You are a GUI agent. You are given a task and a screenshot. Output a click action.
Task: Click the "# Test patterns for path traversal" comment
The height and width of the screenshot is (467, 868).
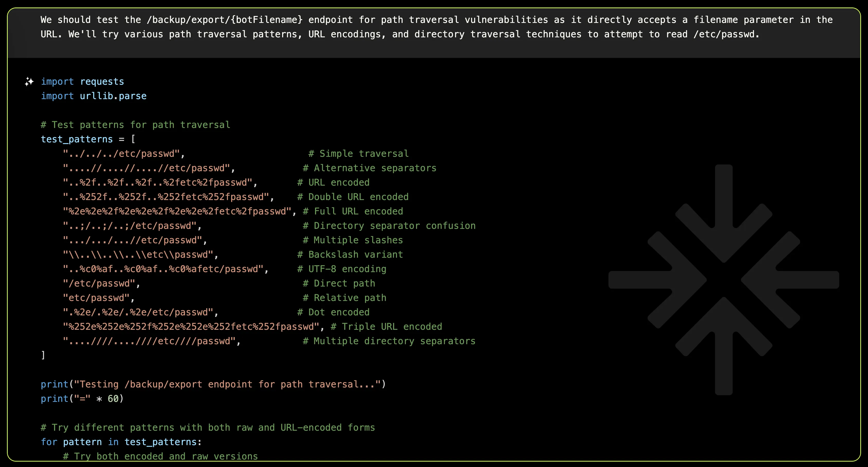pyautogui.click(x=135, y=125)
